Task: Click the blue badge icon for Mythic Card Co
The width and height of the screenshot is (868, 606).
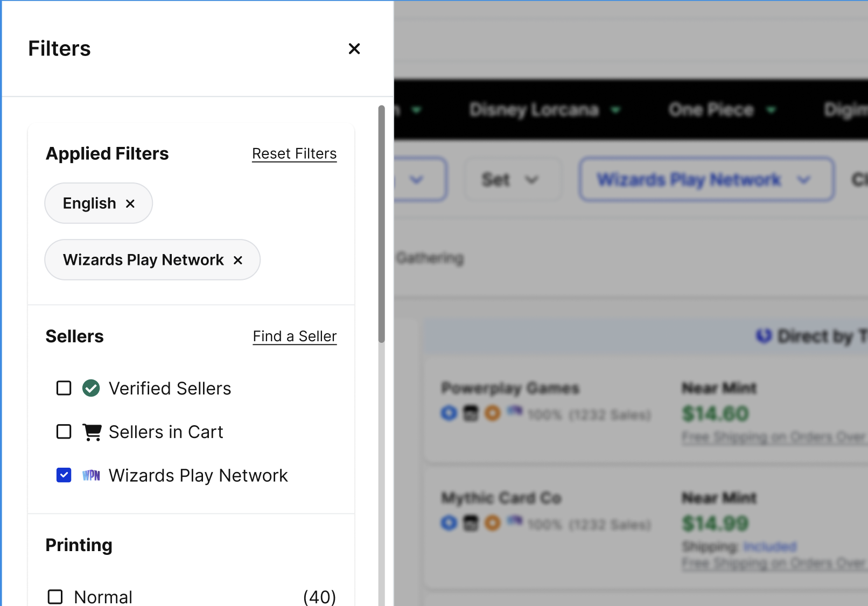Action: click(449, 523)
